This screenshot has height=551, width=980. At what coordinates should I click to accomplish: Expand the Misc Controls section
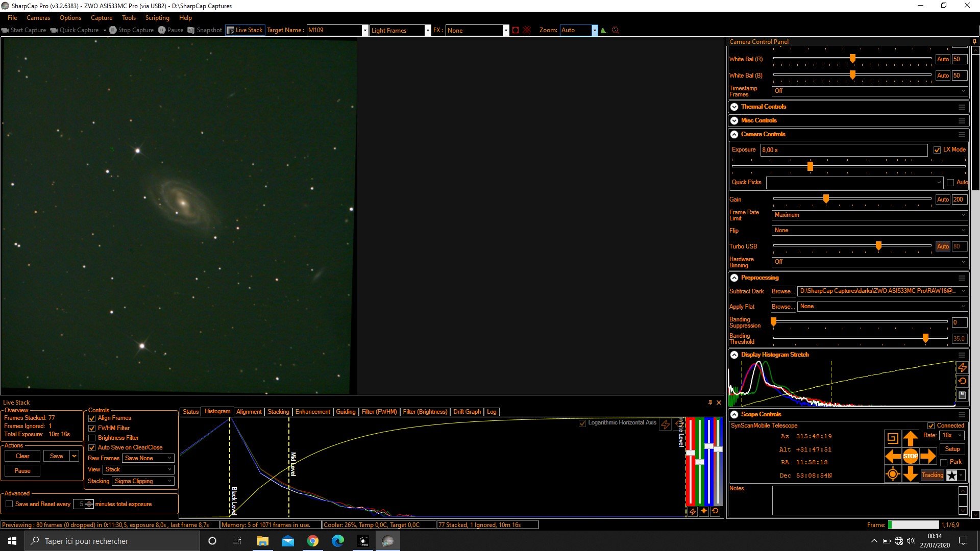point(734,121)
